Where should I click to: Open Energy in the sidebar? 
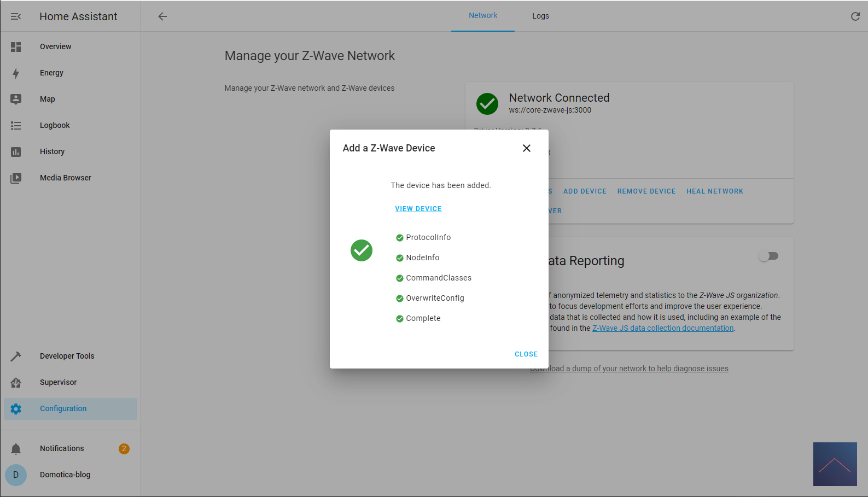71,73
